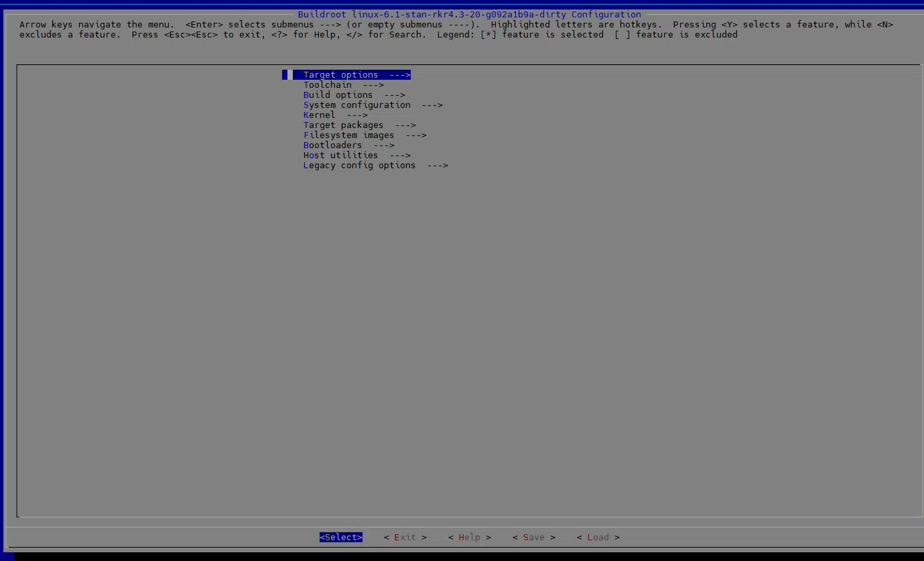Go to System configuration submenu
Screen dimensions: 924x561
(x=373, y=105)
